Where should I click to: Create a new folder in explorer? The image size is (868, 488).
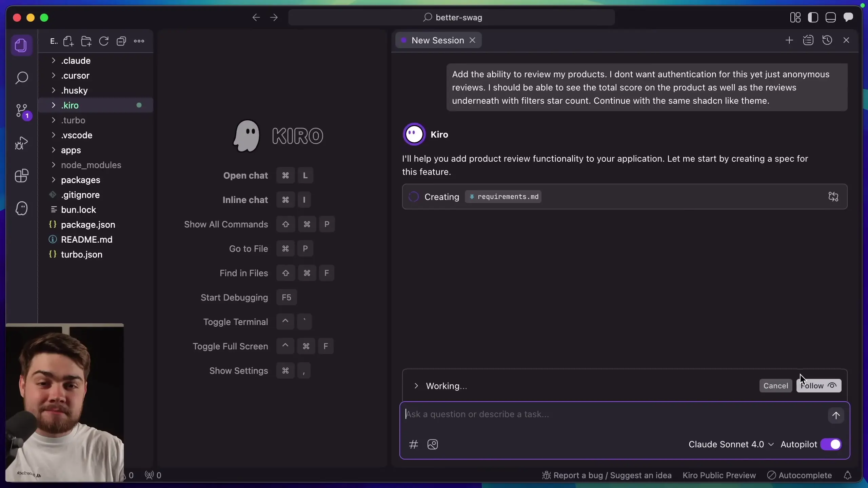[86, 41]
